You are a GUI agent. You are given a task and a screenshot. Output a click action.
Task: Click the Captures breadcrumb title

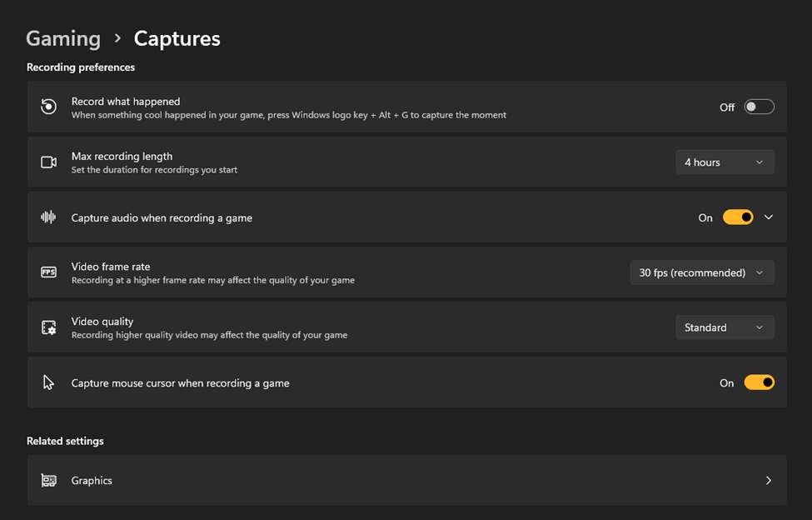coord(177,38)
